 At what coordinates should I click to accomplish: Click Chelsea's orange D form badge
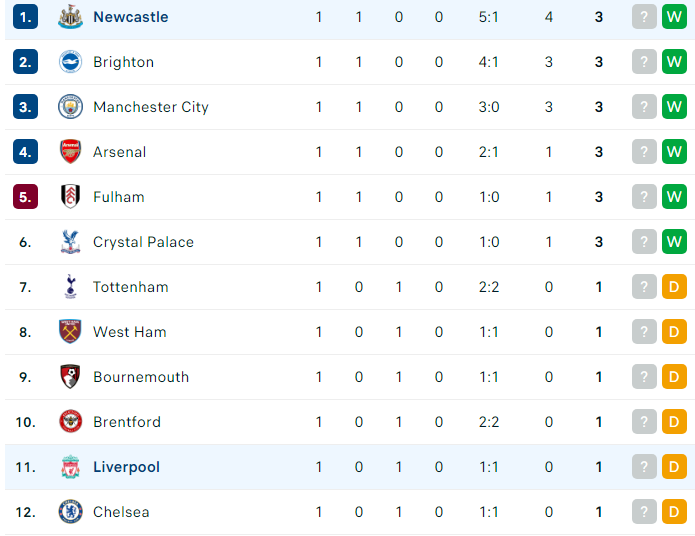674,512
